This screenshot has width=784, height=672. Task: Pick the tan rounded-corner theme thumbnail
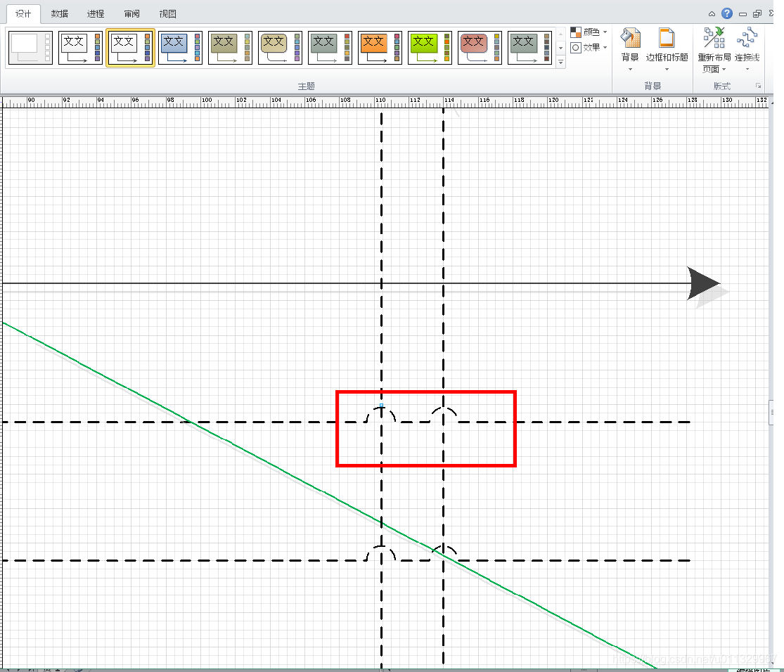click(281, 48)
